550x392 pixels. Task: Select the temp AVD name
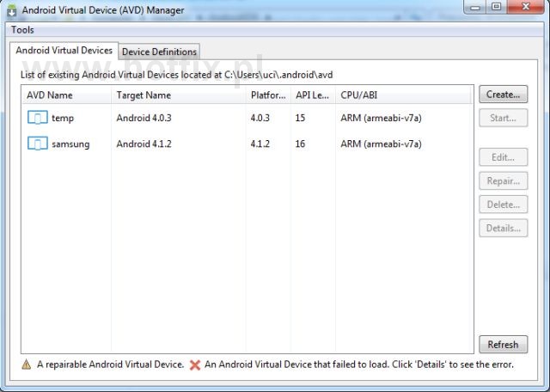(63, 118)
